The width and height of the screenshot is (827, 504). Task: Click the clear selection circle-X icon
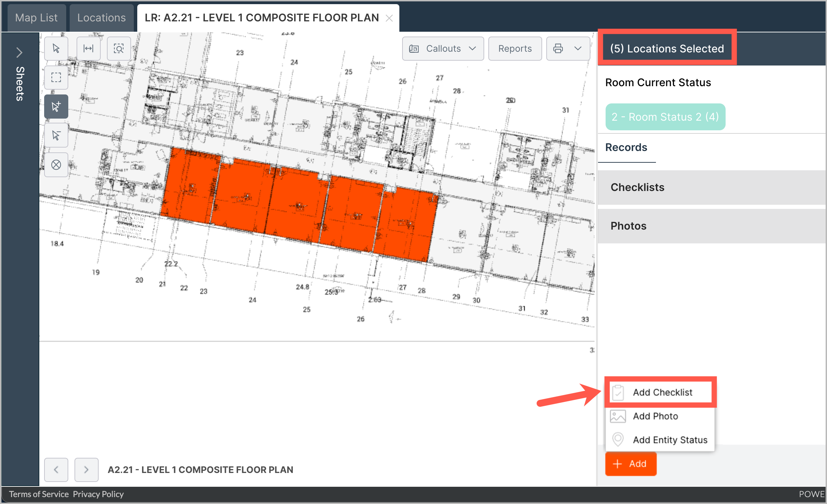(x=56, y=165)
